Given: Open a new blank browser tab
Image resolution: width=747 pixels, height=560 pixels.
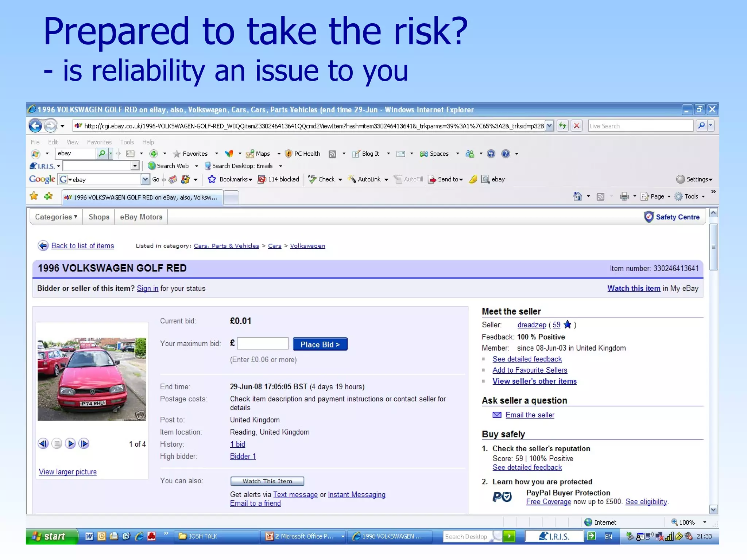Looking at the screenshot, I should [231, 198].
